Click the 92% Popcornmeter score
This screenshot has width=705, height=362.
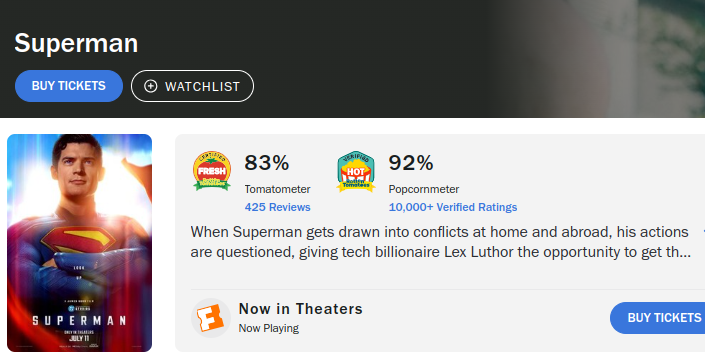coord(411,163)
